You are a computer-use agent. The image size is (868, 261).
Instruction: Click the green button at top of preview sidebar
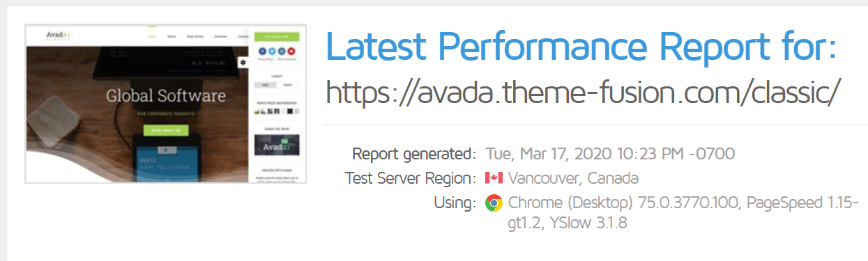click(x=277, y=35)
